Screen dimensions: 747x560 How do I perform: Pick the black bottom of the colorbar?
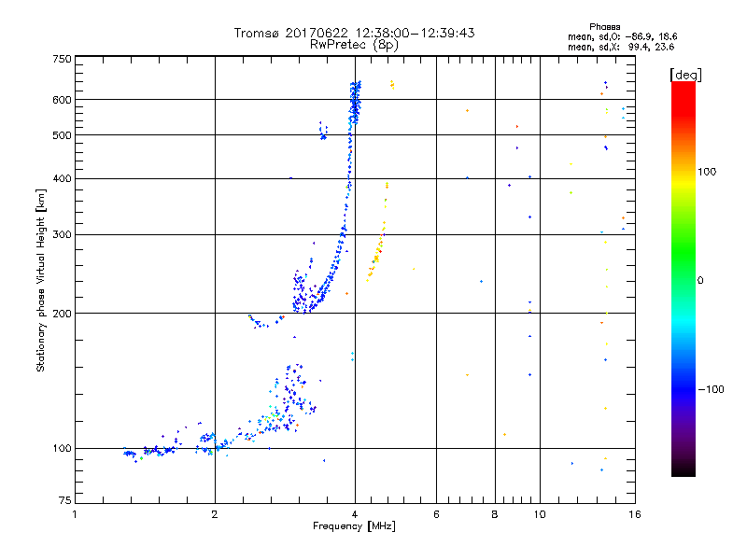[684, 469]
